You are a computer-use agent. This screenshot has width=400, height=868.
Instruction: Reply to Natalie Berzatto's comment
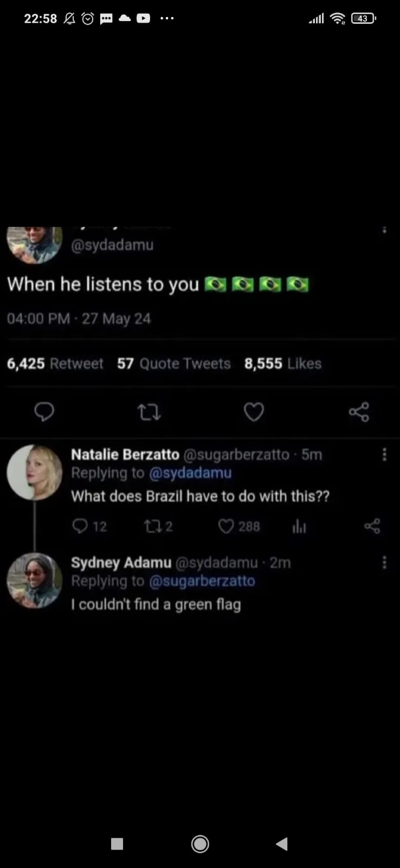pos(80,526)
